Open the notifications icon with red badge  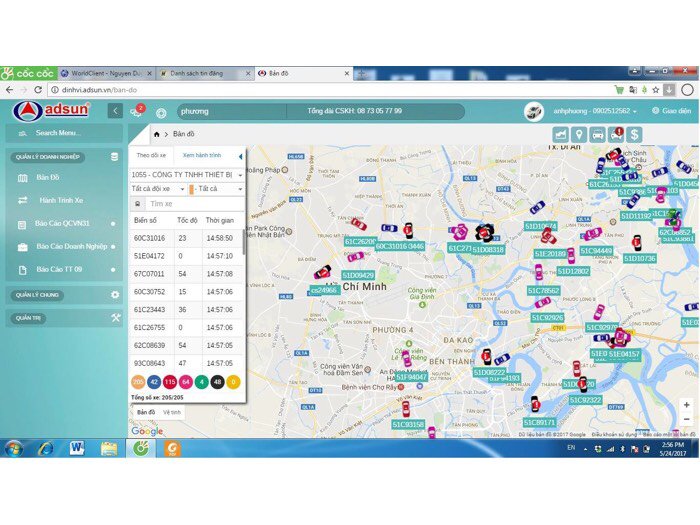[138, 111]
